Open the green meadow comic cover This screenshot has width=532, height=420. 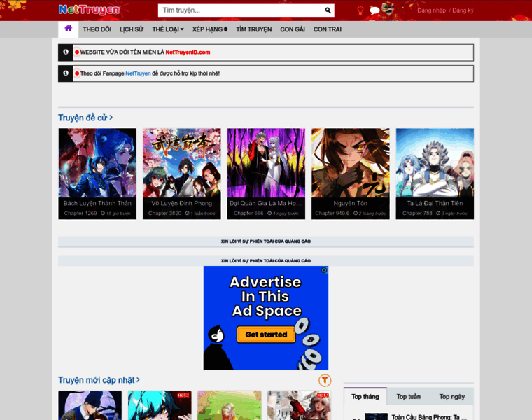(230, 405)
